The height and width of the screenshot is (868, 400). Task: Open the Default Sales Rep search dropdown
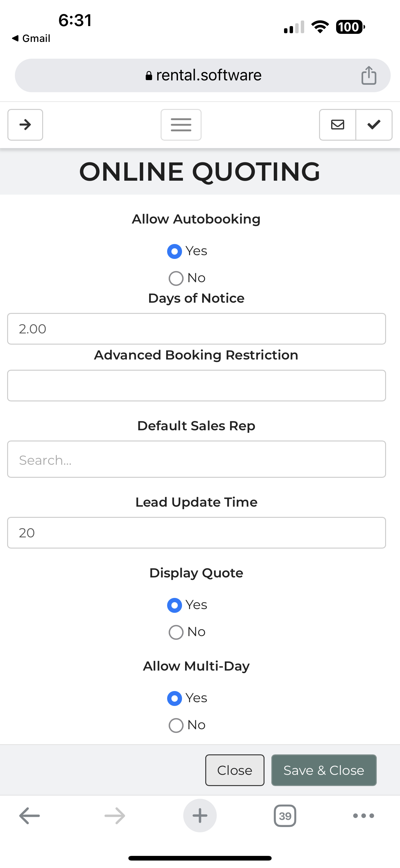click(196, 459)
